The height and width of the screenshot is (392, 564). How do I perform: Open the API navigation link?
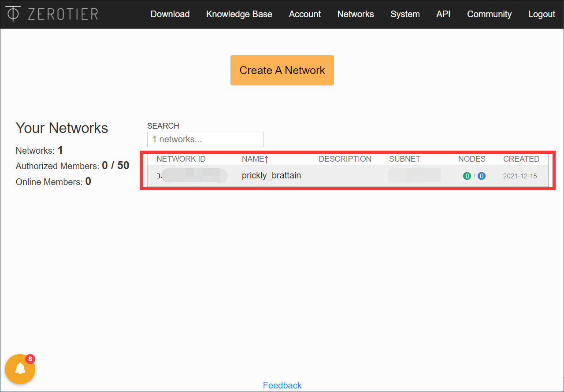(443, 14)
